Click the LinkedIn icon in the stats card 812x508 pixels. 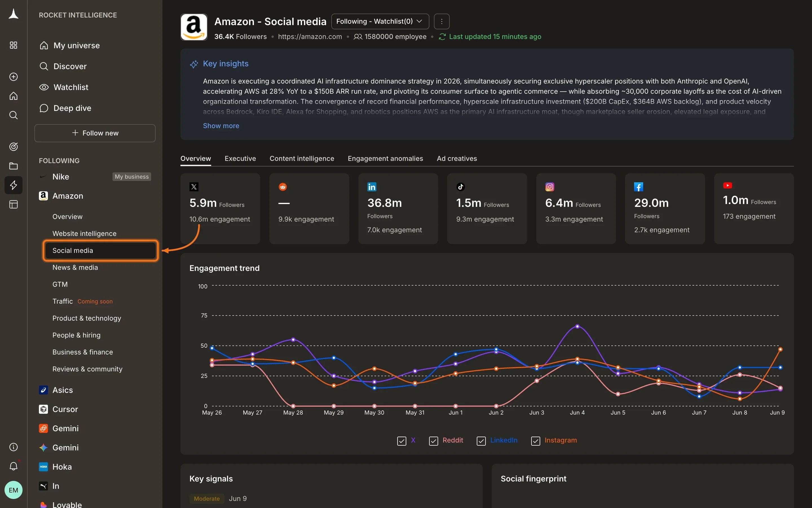372,187
